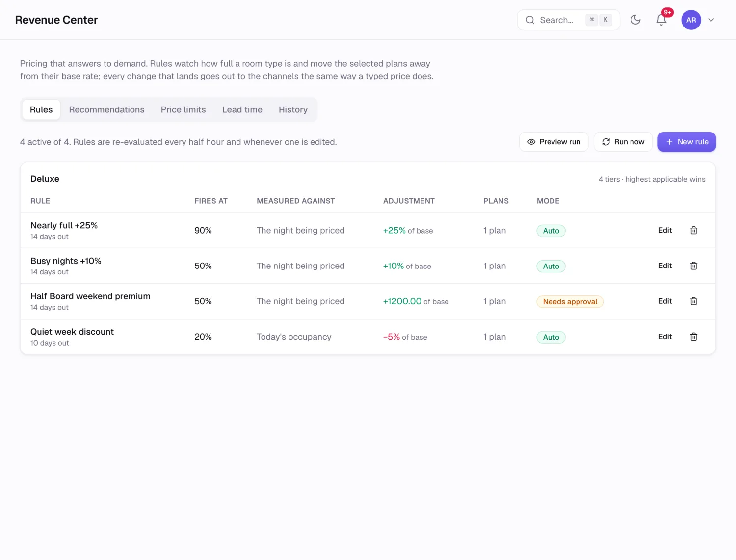Click Today's occupancy cell

coord(294,337)
